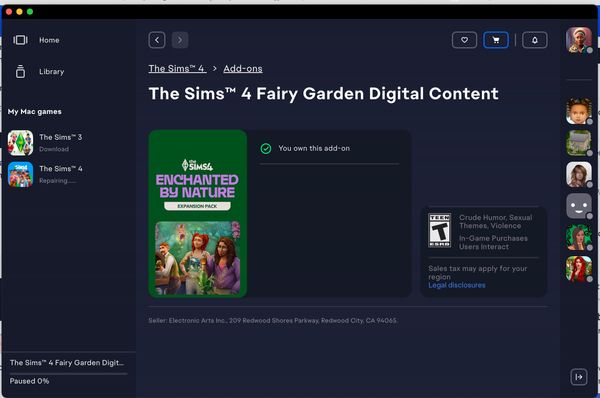Open the red-haired woman friend avatar
The image size is (600, 398).
pos(579,269)
